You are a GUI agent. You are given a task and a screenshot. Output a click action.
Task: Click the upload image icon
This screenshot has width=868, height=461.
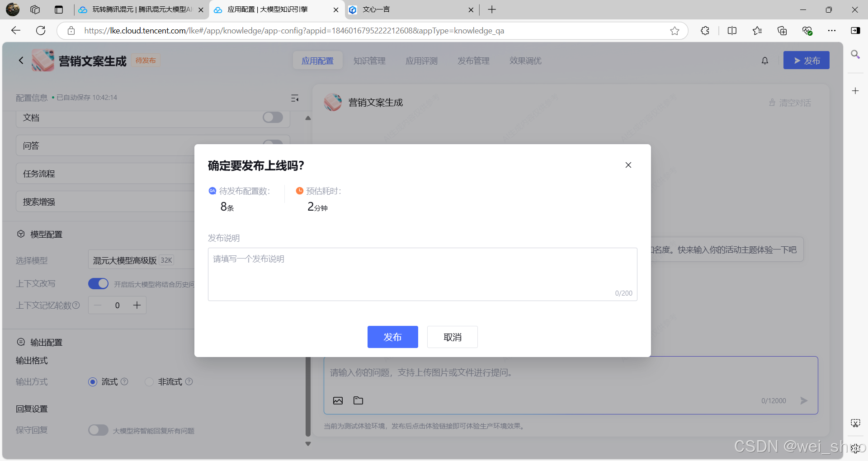coord(338,400)
